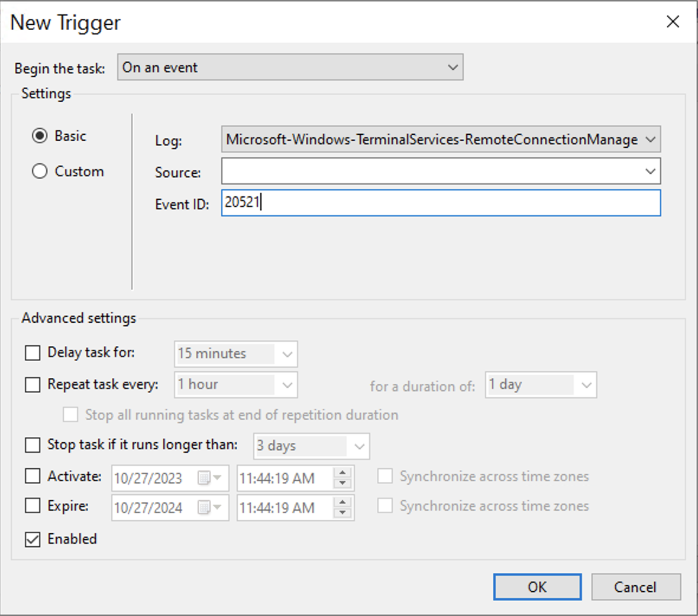Enable the Repeat task every checkbox

click(x=33, y=385)
